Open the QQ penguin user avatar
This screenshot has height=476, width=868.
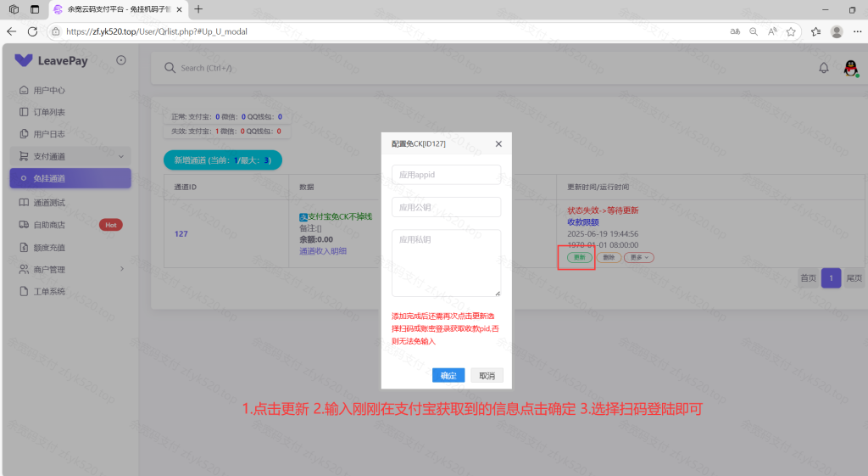(851, 68)
